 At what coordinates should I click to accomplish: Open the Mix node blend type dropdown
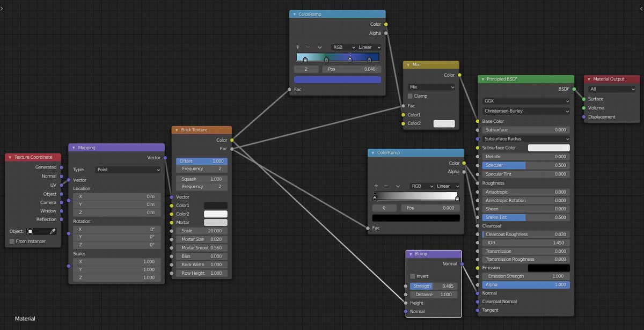click(431, 87)
